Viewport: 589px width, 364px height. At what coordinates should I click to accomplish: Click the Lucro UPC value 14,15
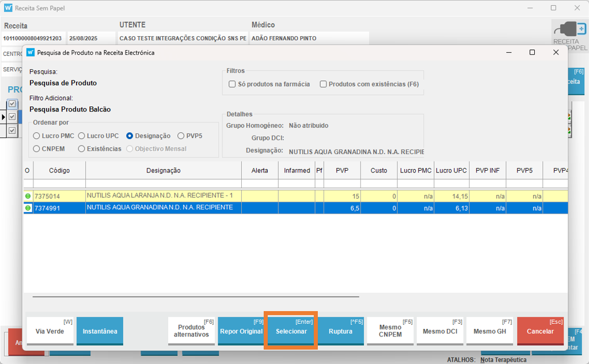[460, 196]
